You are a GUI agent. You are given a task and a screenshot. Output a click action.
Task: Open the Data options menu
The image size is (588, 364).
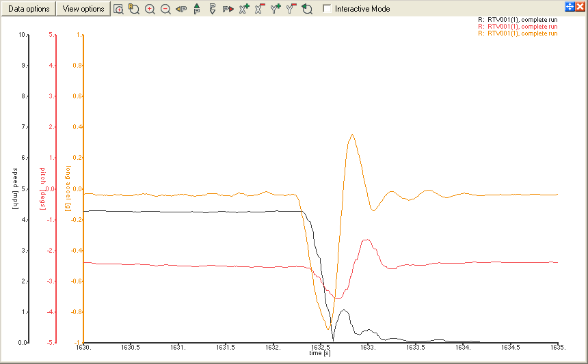click(x=29, y=9)
